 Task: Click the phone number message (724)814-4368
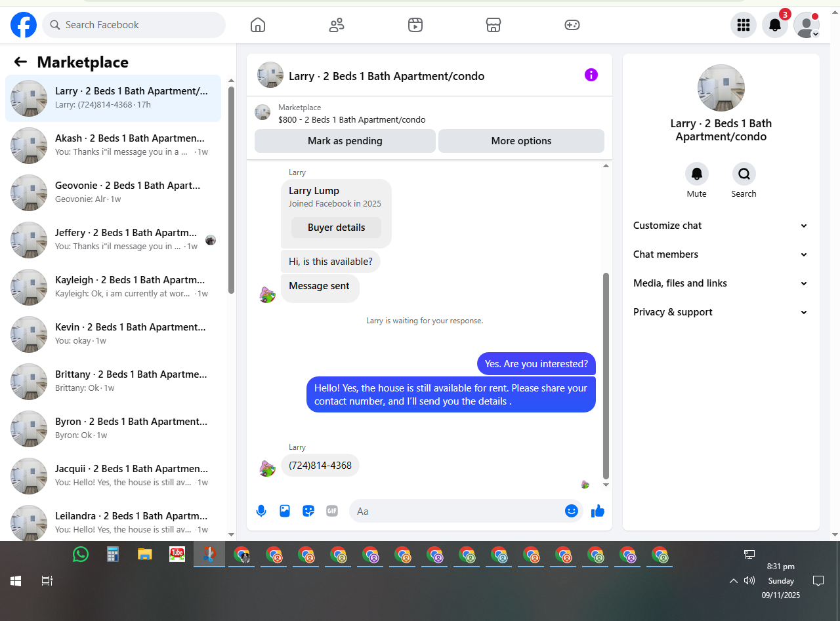[320, 466]
